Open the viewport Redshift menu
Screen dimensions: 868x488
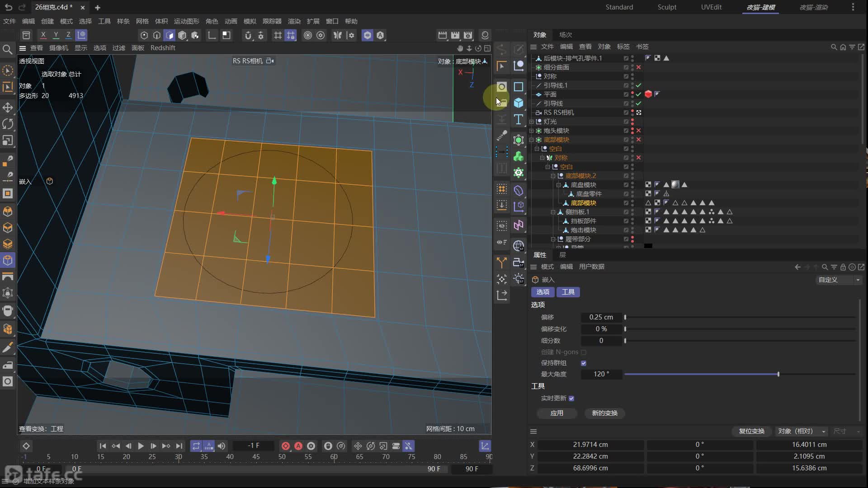163,48
